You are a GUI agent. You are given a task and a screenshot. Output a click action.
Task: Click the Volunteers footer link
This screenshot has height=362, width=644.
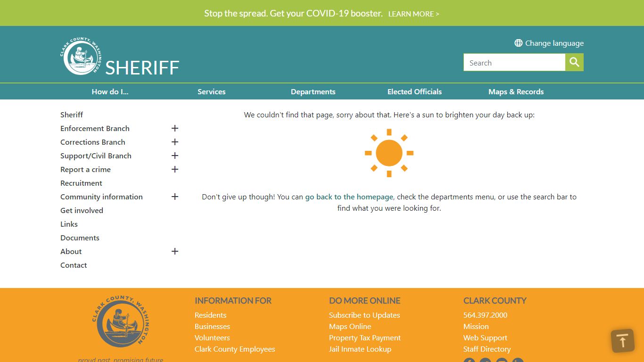[x=212, y=337]
